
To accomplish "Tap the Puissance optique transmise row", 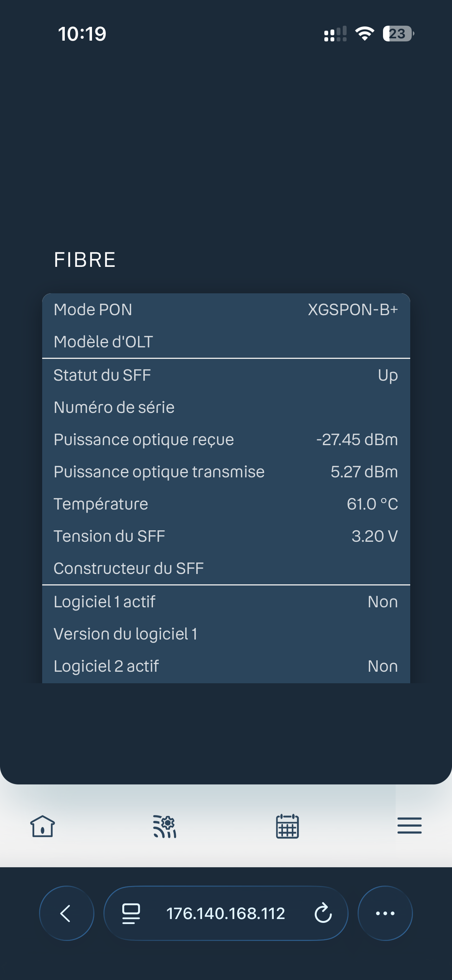I will tap(226, 472).
